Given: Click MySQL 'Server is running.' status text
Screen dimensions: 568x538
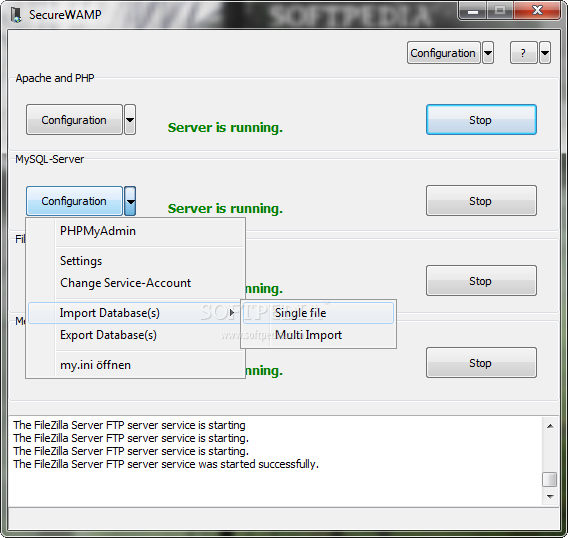Looking at the screenshot, I should click(x=225, y=209).
